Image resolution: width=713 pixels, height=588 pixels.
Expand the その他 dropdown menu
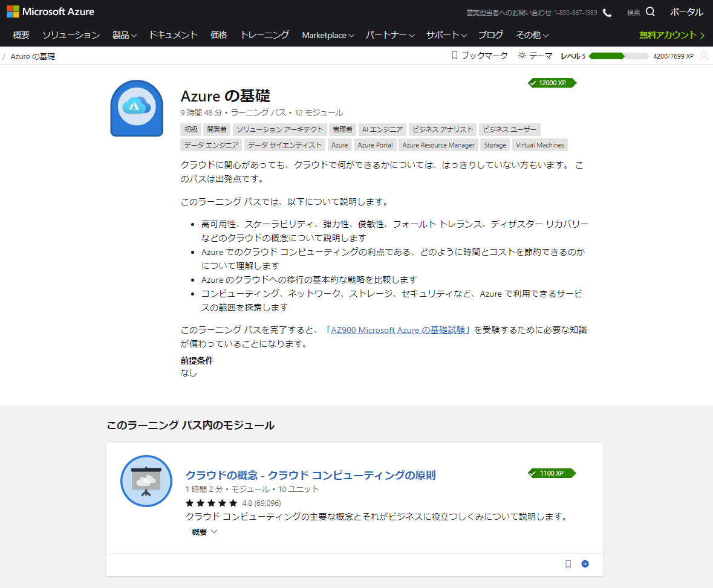pos(532,35)
